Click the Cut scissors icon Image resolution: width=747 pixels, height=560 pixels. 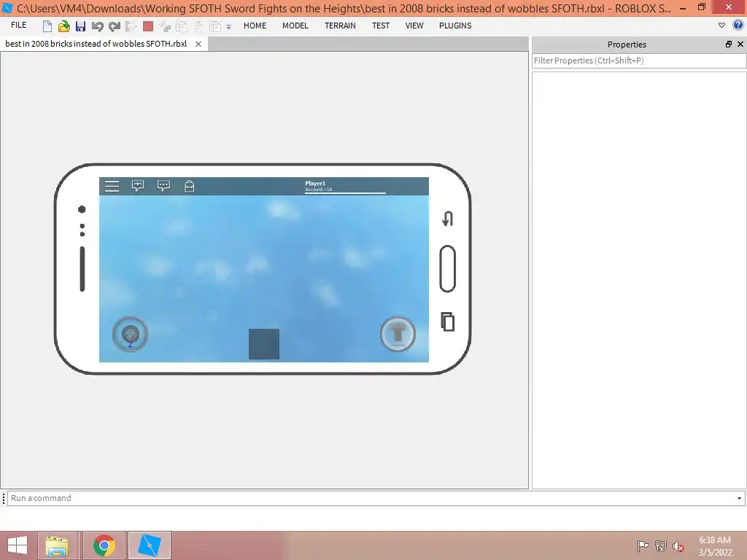pyautogui.click(x=165, y=26)
